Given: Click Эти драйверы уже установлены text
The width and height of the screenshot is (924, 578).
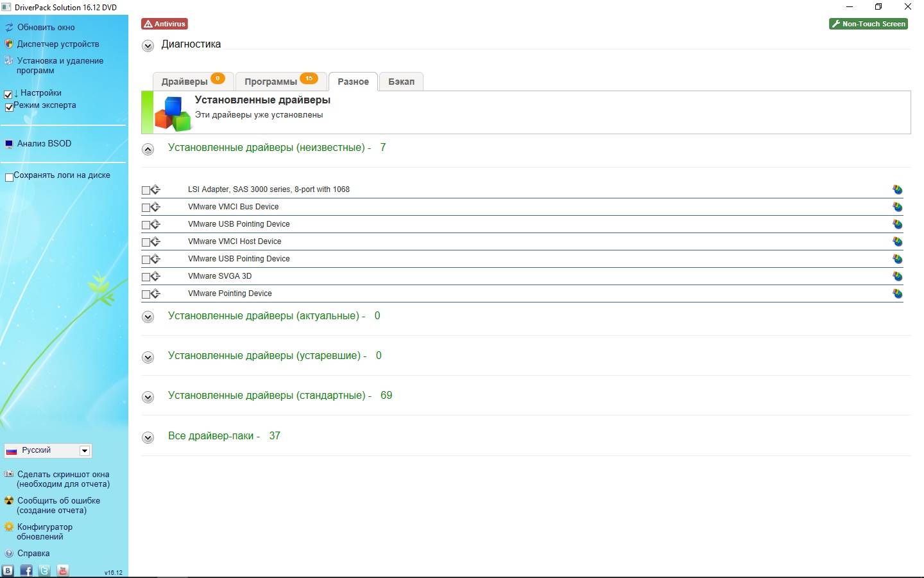Looking at the screenshot, I should (x=259, y=115).
